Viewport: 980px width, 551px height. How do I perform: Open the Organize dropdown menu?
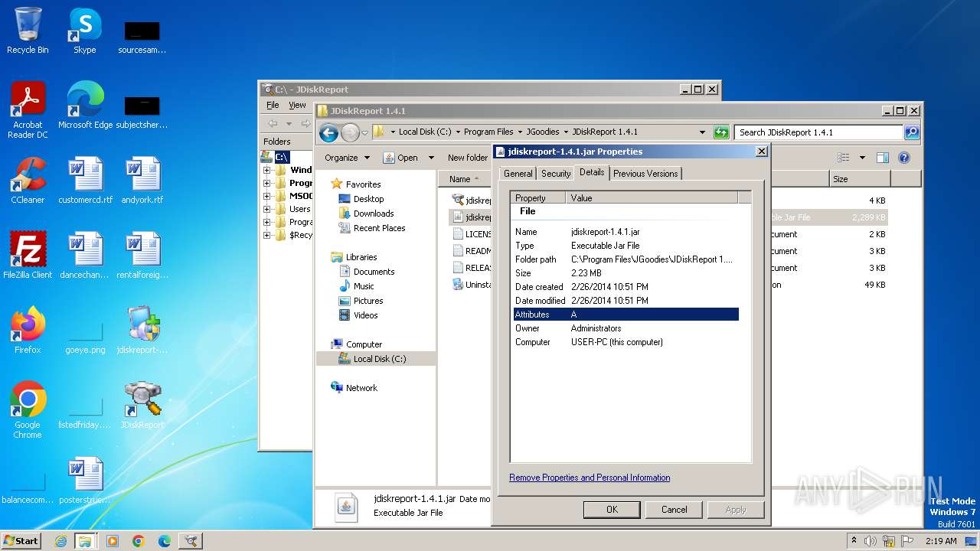[x=347, y=158]
